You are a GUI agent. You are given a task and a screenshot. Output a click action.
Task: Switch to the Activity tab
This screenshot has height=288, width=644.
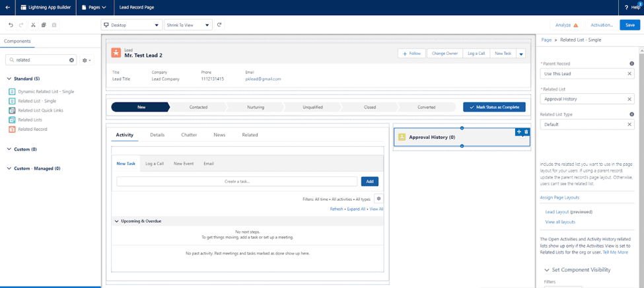pos(124,135)
